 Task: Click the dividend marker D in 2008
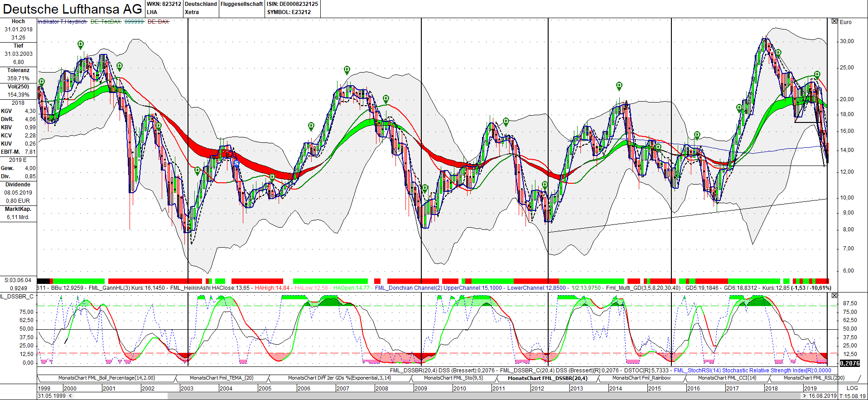[386, 99]
